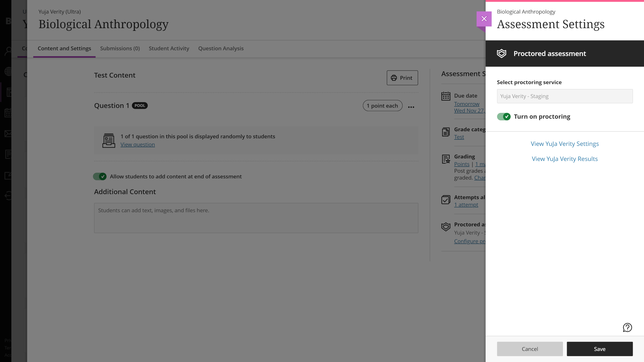644x362 pixels.
Task: Click Save to apply assessment settings
Action: (x=600, y=349)
